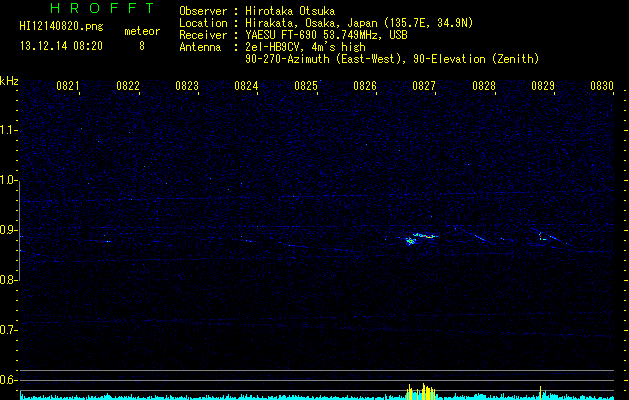Click the yellow signal peaks near 0827
The width and height of the screenshot is (629, 400).
pyautogui.click(x=421, y=392)
